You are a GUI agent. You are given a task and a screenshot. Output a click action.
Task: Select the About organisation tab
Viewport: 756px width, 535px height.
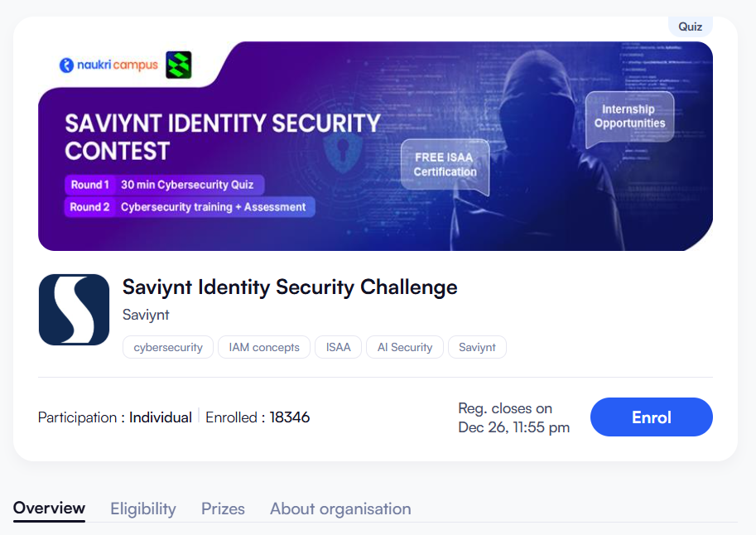pos(340,508)
